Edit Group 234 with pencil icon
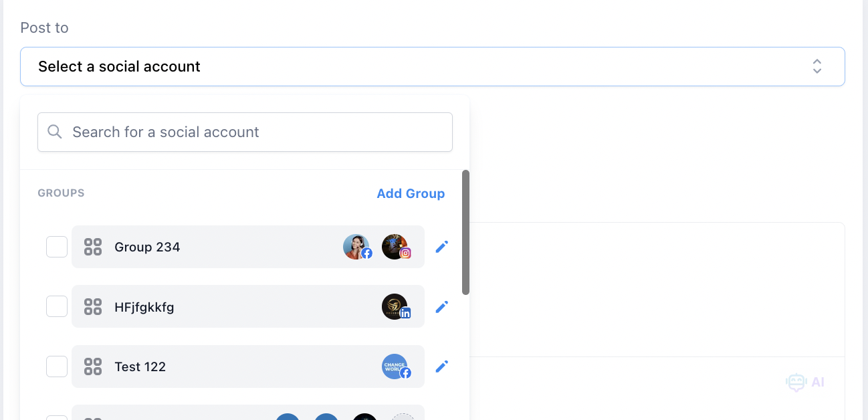 pos(441,247)
